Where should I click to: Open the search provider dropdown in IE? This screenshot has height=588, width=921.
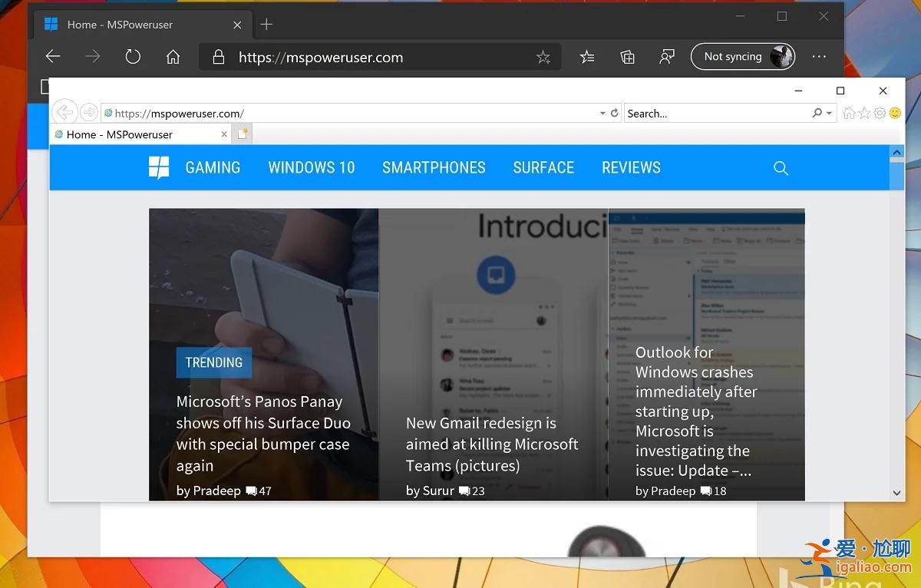point(829,113)
